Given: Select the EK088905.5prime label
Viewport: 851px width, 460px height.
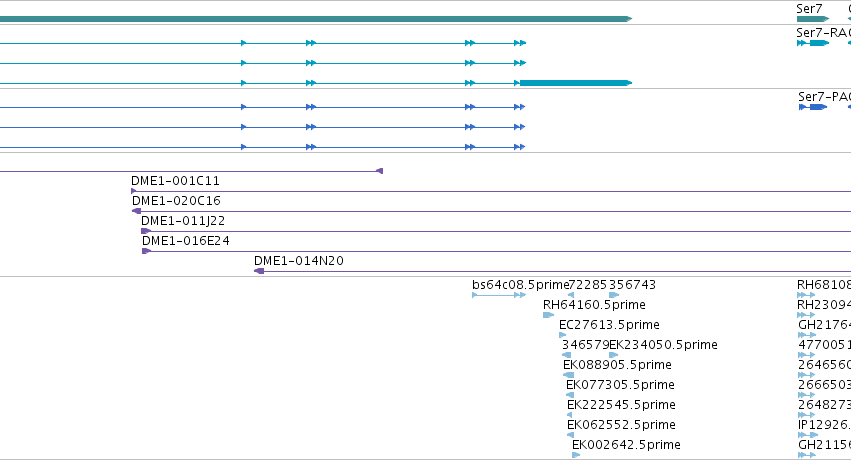Looking at the screenshot, I should pos(617,365).
